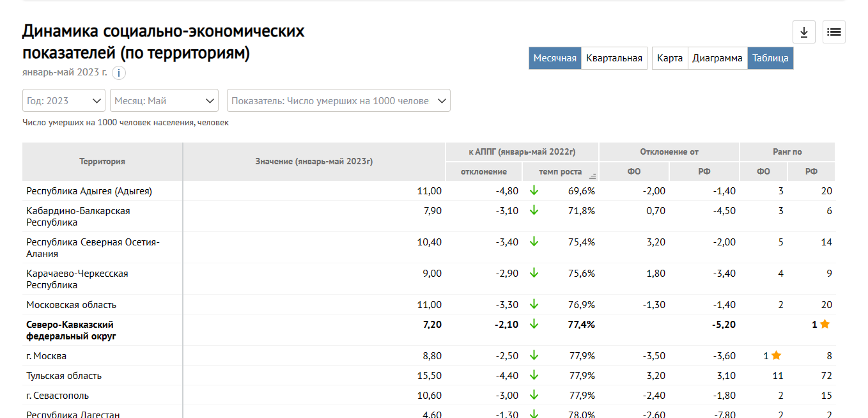Switch to Квартальная periodicity
Viewport: 868px width, 418px height.
click(614, 58)
